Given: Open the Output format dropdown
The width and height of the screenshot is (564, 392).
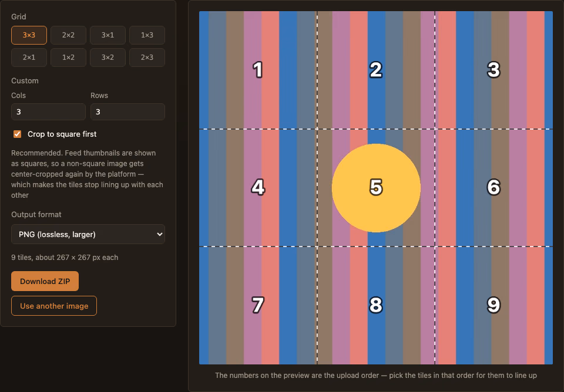Looking at the screenshot, I should (x=88, y=234).
